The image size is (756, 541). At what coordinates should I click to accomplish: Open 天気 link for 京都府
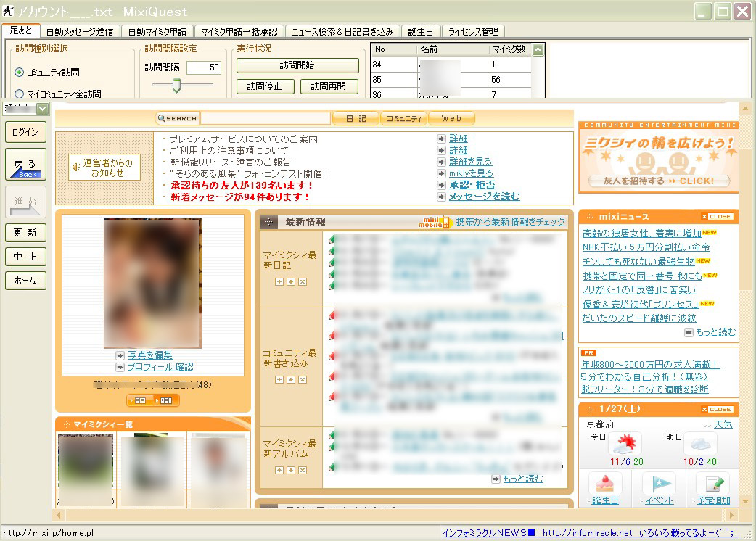(x=723, y=424)
